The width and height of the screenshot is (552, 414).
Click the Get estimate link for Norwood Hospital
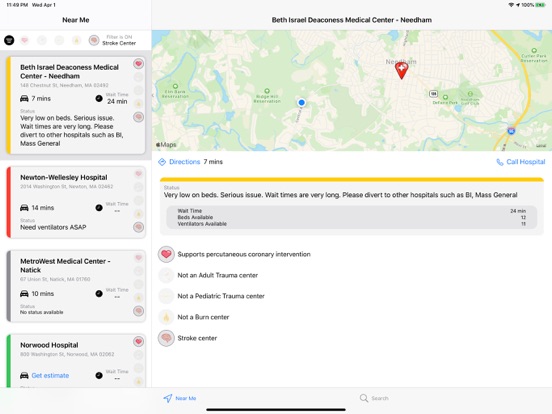coord(50,375)
